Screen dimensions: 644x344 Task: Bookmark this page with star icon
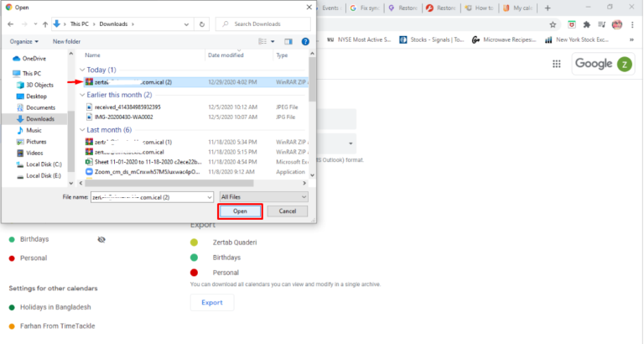pos(553,24)
